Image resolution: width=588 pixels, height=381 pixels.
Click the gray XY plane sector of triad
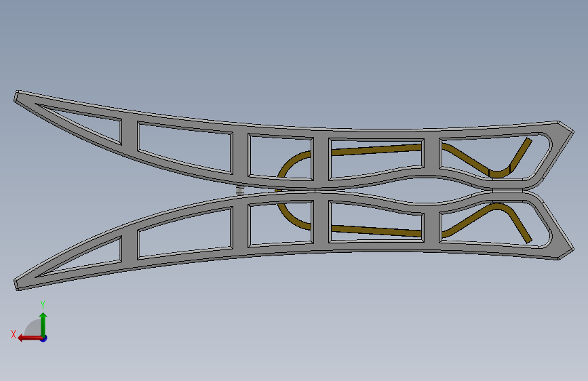[x=33, y=329]
